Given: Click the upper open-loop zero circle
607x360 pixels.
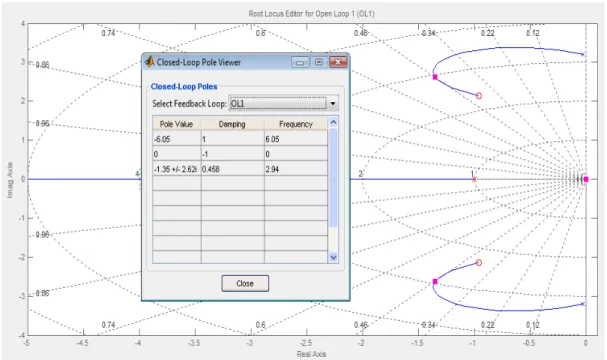Looking at the screenshot, I should click(x=479, y=96).
